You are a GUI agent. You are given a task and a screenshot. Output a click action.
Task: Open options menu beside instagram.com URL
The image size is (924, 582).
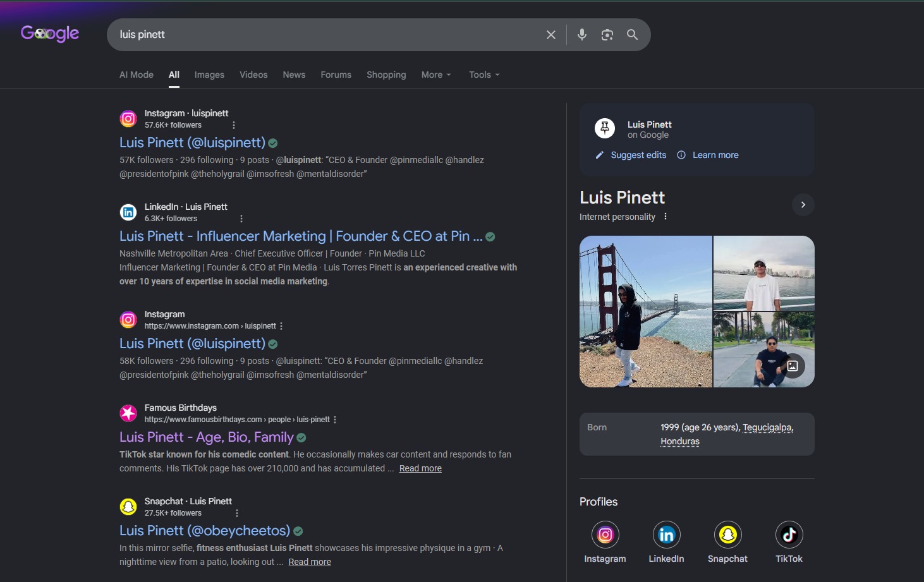(x=281, y=326)
